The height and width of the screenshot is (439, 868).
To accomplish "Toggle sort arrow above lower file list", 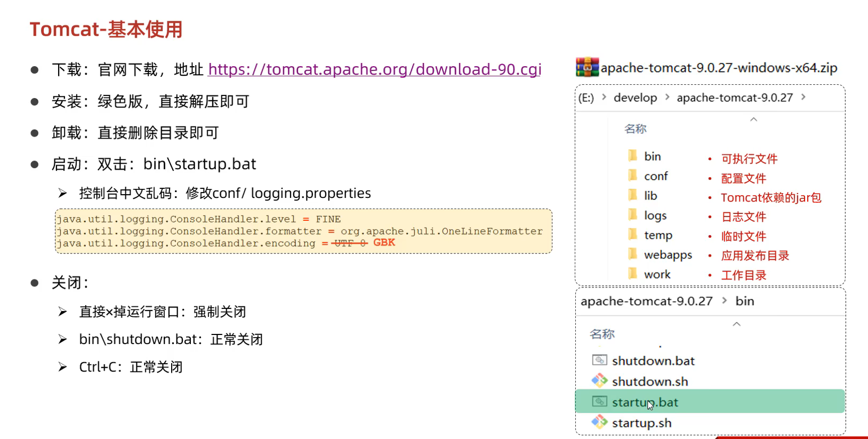I will point(736,324).
